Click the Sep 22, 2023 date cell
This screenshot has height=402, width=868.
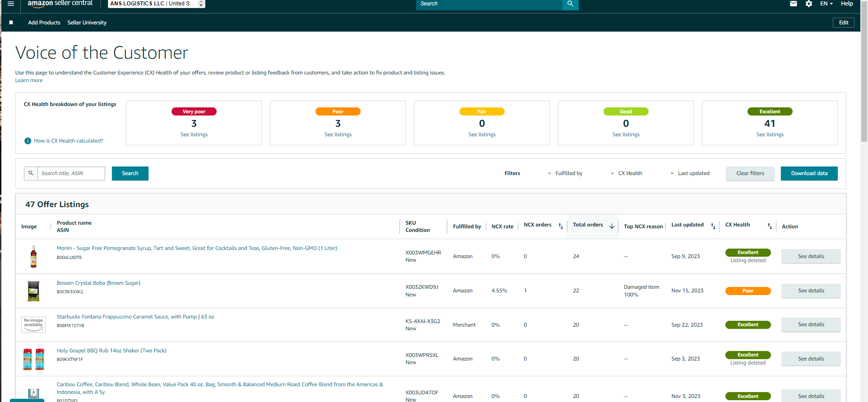(x=687, y=325)
